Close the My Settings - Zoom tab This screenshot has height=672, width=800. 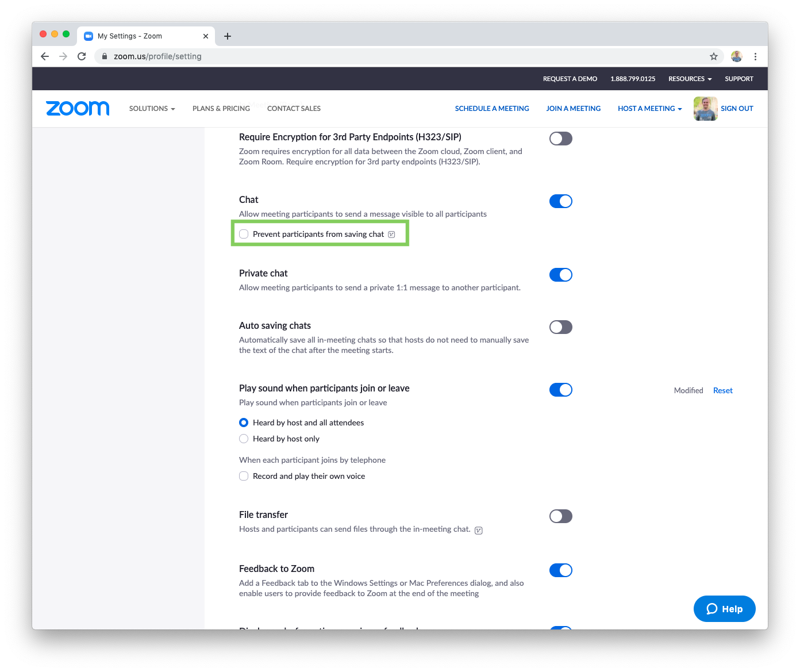pos(206,36)
